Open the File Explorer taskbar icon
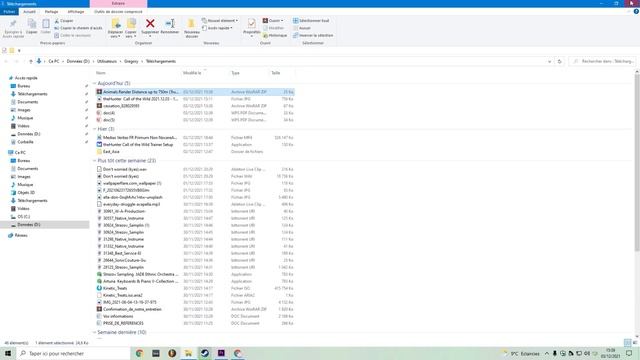The image size is (640, 360). pos(188,353)
